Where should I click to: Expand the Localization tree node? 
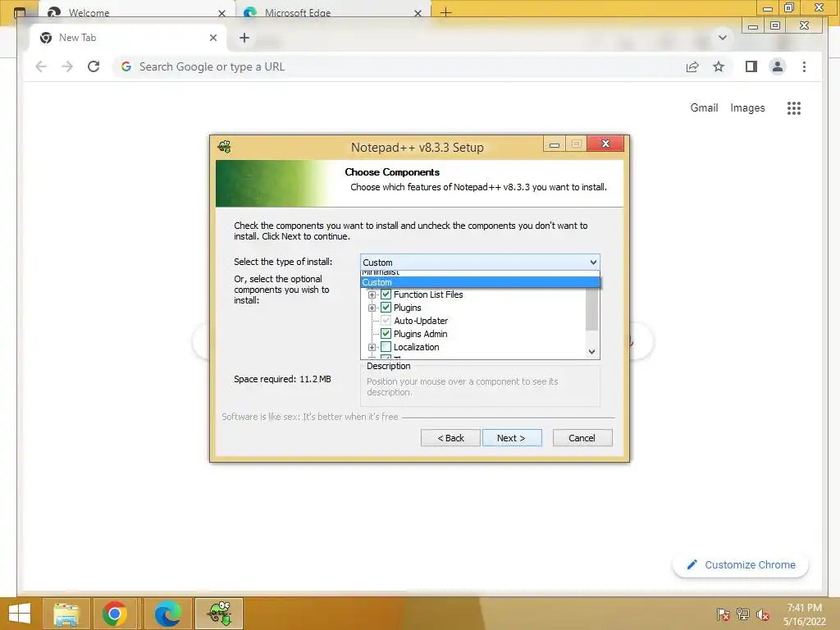point(372,347)
